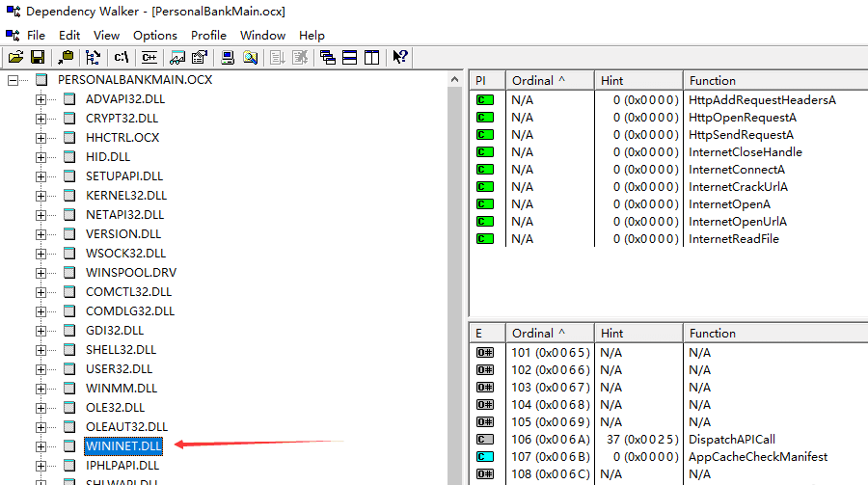Screen dimensions: 868x485
Task: Sort exports by Function column header
Action: 775,334
